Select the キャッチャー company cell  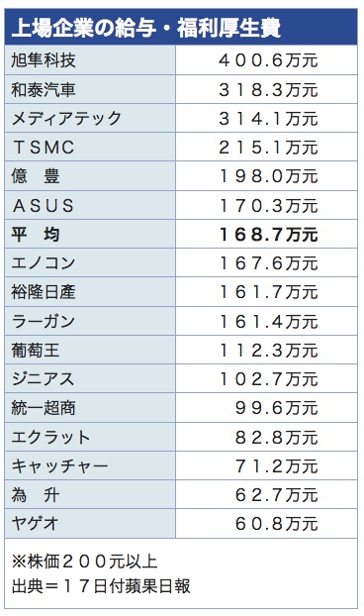[x=90, y=465]
